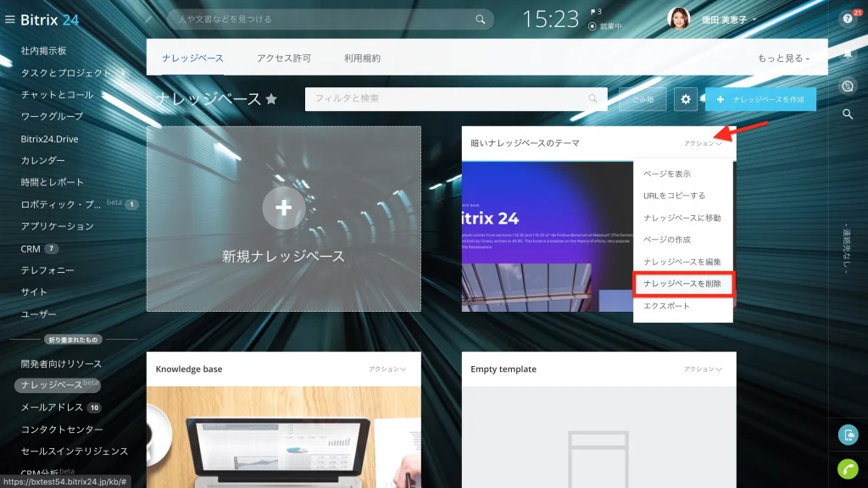Click the 新規ナレッジベース tile
Screen dimensions: 868x488
(283, 219)
